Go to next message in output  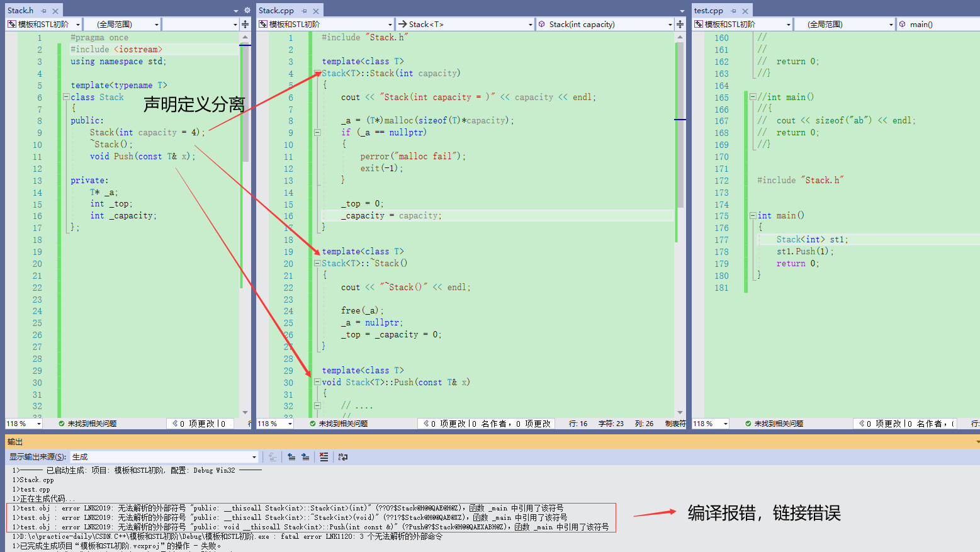(305, 457)
